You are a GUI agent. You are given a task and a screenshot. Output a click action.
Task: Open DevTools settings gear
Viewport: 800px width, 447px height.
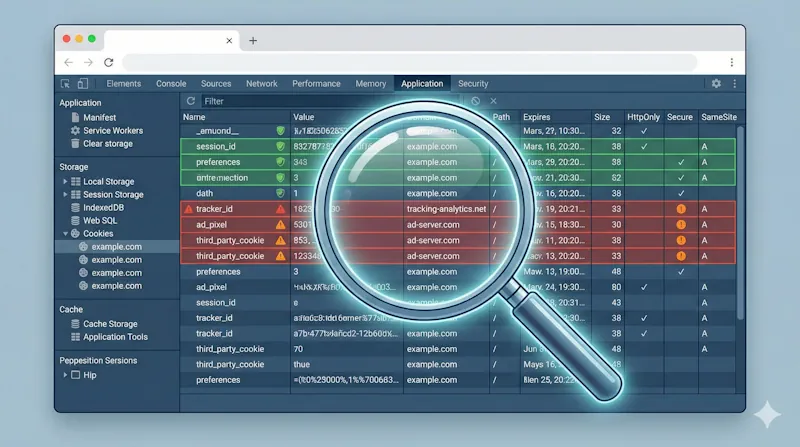(x=716, y=83)
